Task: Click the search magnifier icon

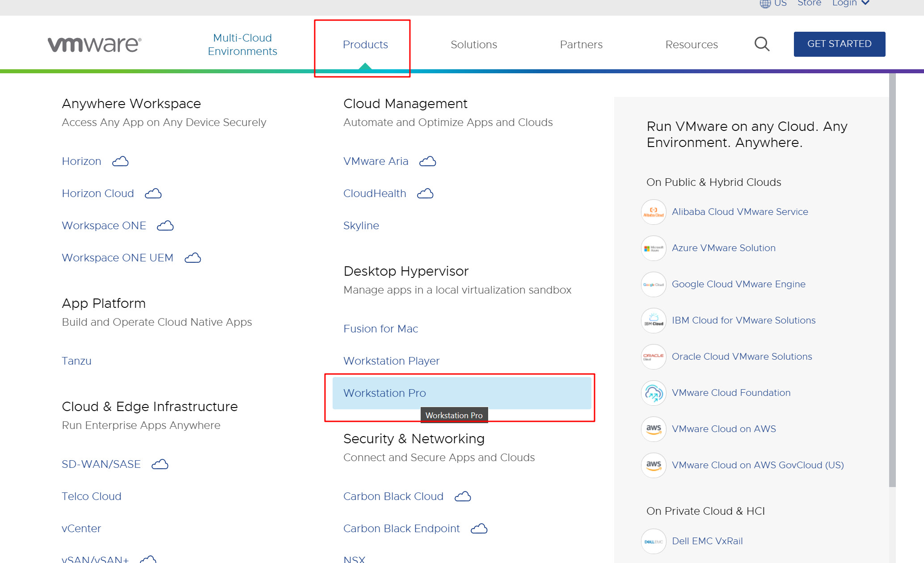Action: [762, 44]
